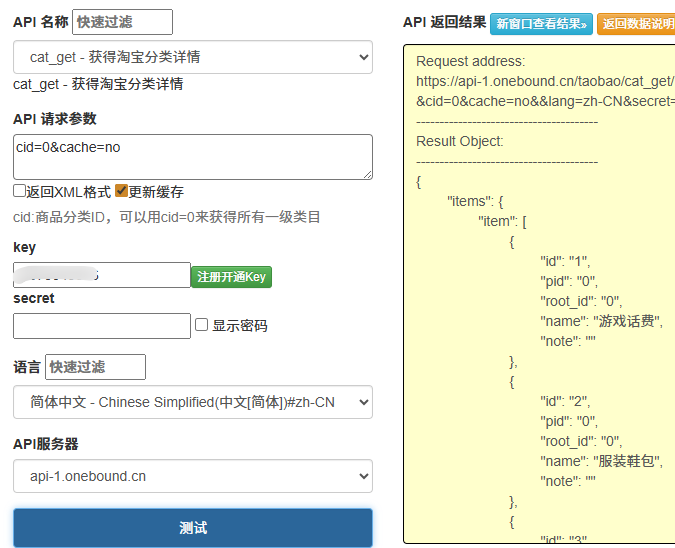The image size is (675, 548).
Task: Click the "name": "游戏话费" line
Action: click(x=601, y=321)
